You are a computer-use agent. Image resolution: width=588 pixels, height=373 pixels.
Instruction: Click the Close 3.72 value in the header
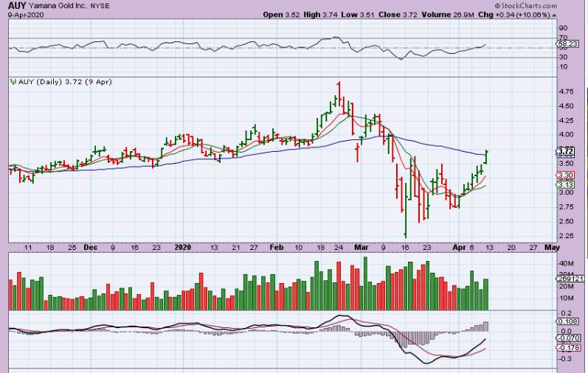point(398,15)
